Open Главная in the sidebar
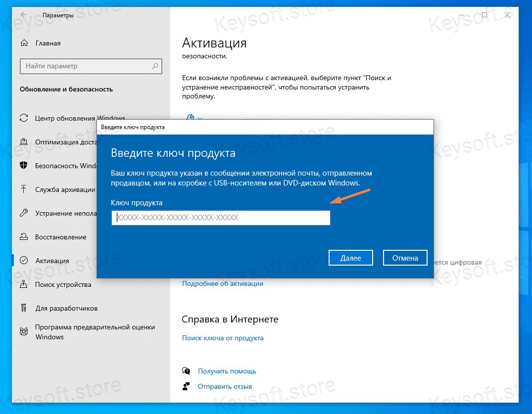 pyautogui.click(x=48, y=43)
